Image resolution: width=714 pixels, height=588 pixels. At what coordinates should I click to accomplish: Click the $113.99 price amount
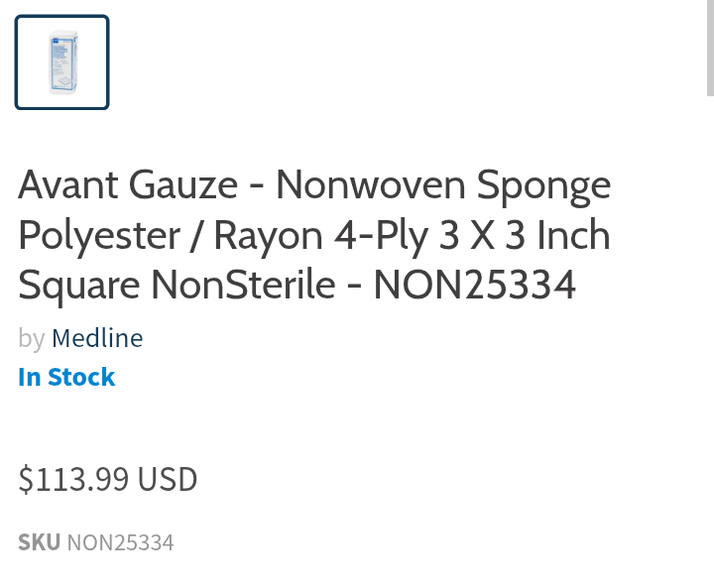pyautogui.click(x=73, y=480)
